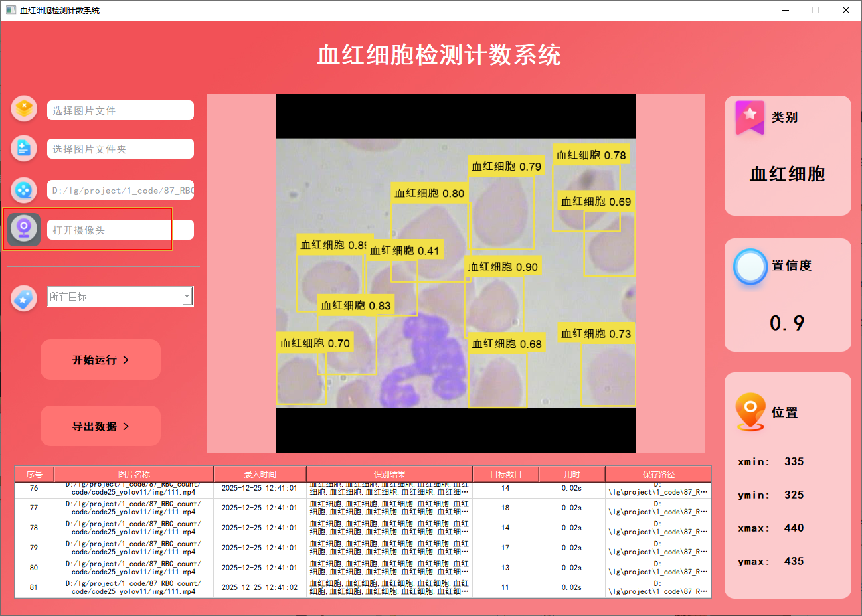The width and height of the screenshot is (862, 616).
Task: Click the app icon in title bar
Action: (11, 10)
